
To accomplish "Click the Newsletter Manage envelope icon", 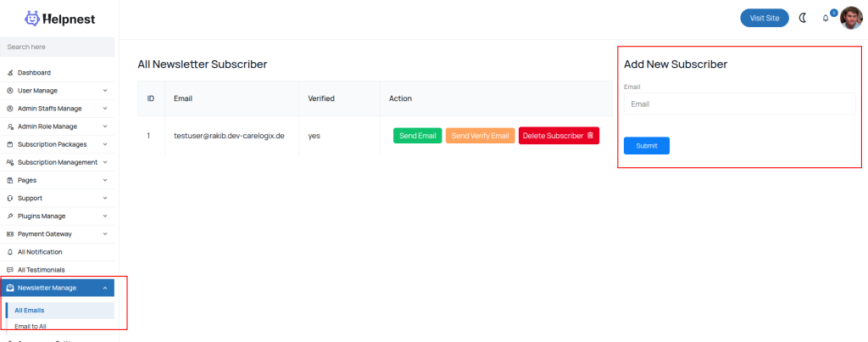I will (x=10, y=288).
